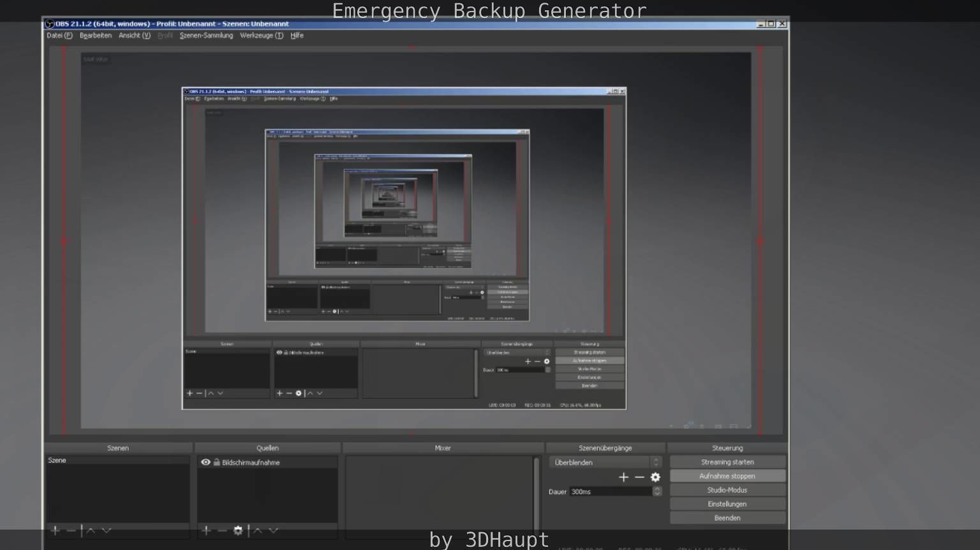Click the plus icon under Quellen in the nested preview
The image size is (980, 550).
(279, 393)
